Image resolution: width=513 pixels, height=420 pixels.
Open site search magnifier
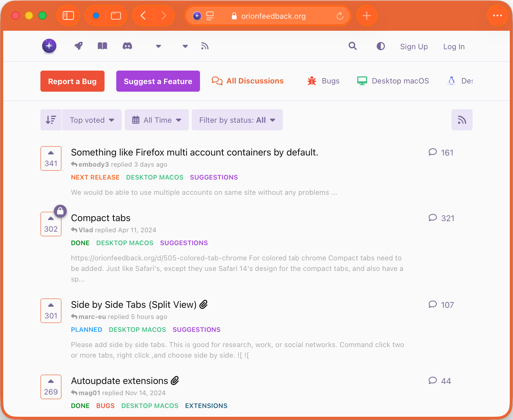click(x=353, y=46)
